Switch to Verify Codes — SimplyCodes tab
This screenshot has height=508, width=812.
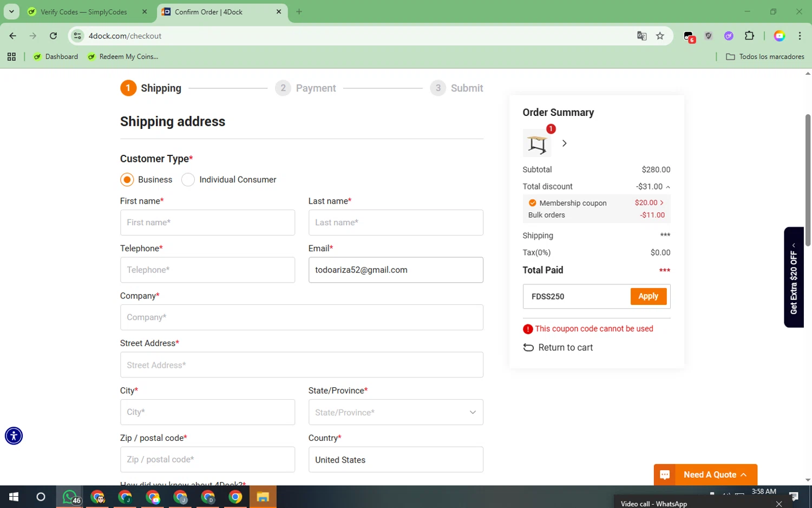click(x=84, y=12)
